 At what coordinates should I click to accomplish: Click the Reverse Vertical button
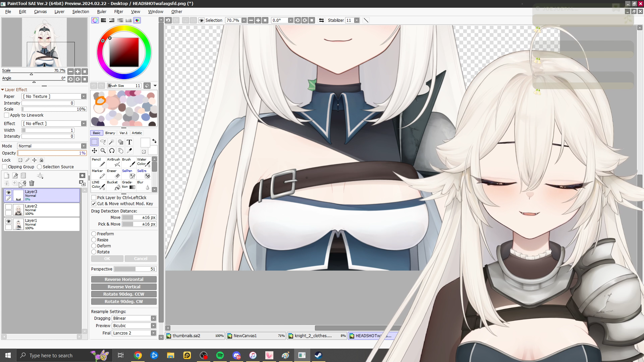point(124,287)
